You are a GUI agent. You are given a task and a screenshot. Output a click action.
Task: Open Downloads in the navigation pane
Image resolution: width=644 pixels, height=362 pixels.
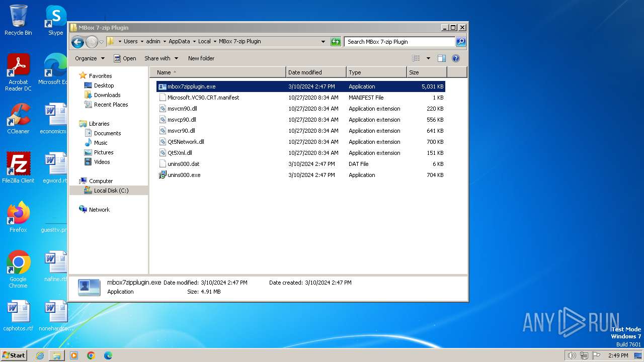coord(107,95)
